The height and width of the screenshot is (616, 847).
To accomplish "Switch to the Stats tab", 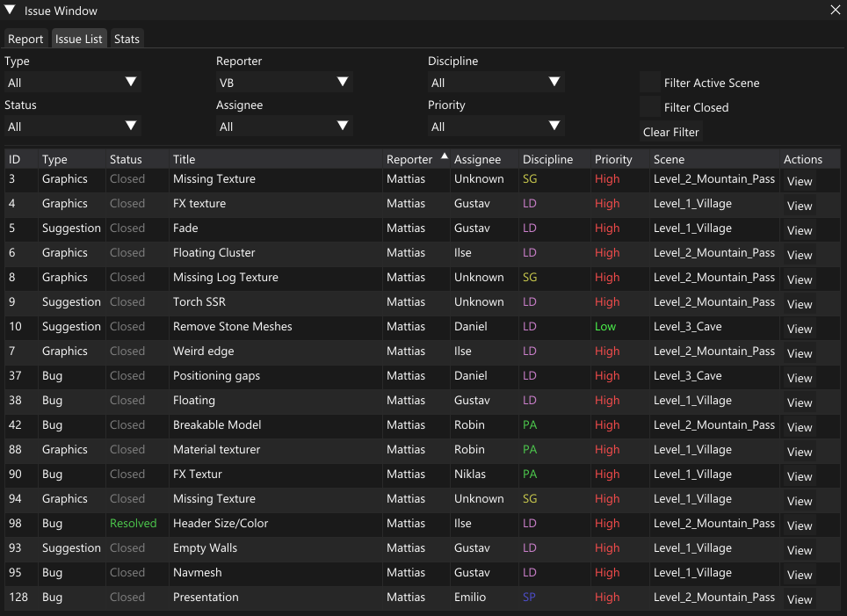I will pos(127,39).
